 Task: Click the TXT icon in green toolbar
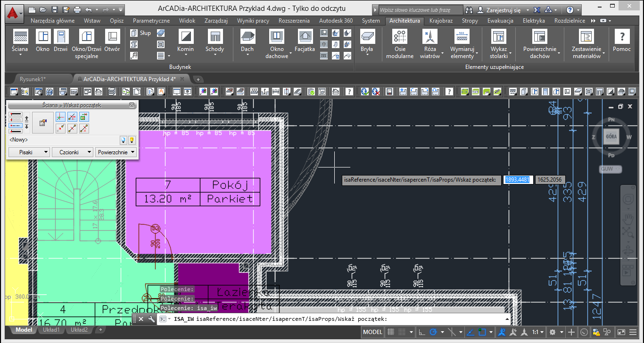coord(476,91)
